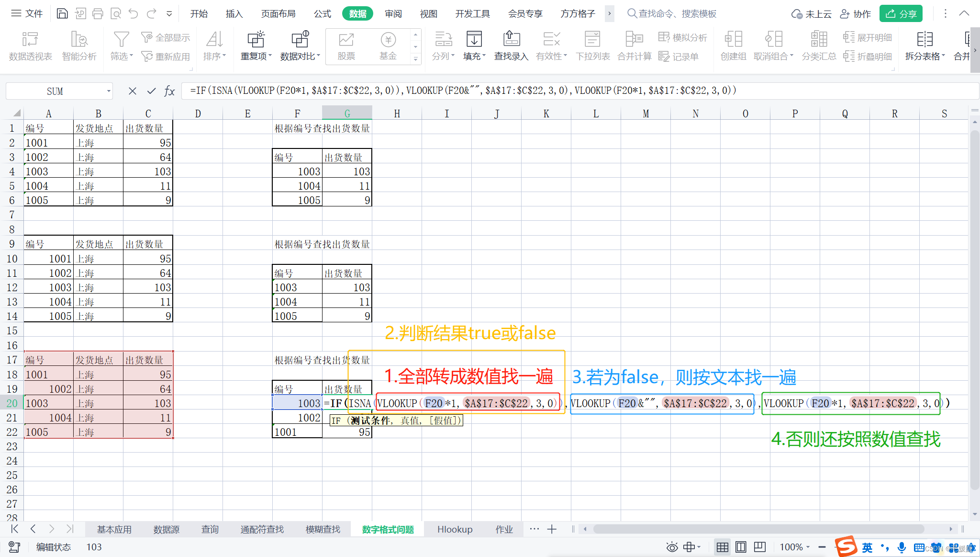Open the 分列 text-to-columns dropdown
Image resolution: width=980 pixels, height=557 pixels.
coord(443,46)
